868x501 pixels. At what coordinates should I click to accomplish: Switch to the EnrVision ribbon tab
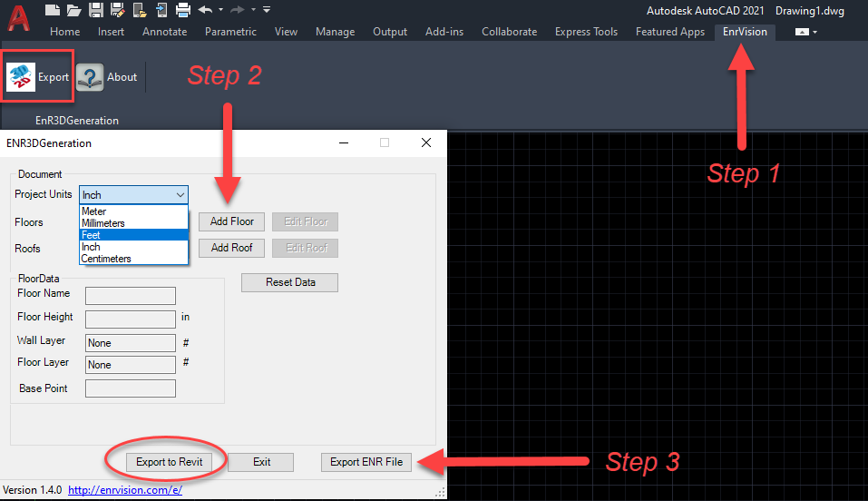(x=744, y=32)
